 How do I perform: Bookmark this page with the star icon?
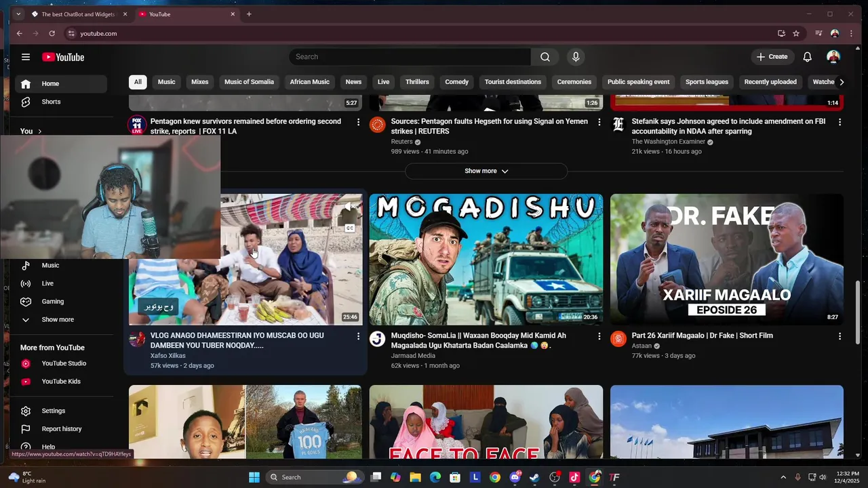tap(796, 33)
